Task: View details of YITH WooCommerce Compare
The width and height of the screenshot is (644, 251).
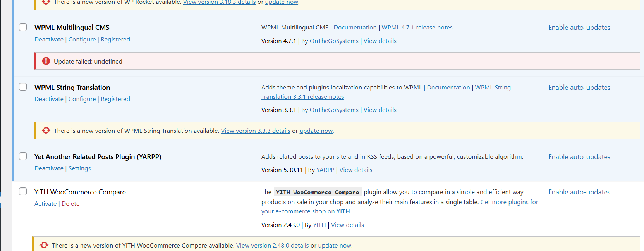Action: click(x=347, y=225)
